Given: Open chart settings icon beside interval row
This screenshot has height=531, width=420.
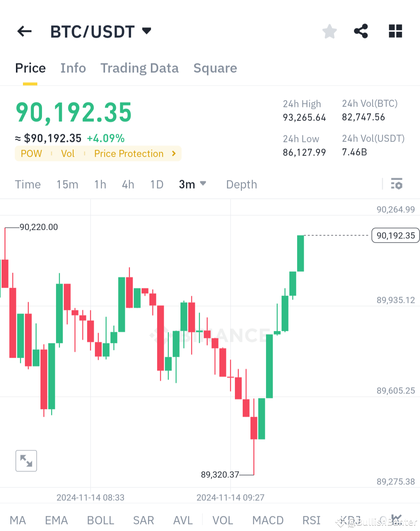Looking at the screenshot, I should pyautogui.click(x=397, y=184).
